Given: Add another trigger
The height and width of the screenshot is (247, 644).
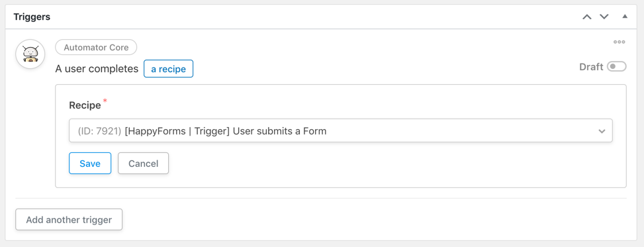Looking at the screenshot, I should coord(69,219).
